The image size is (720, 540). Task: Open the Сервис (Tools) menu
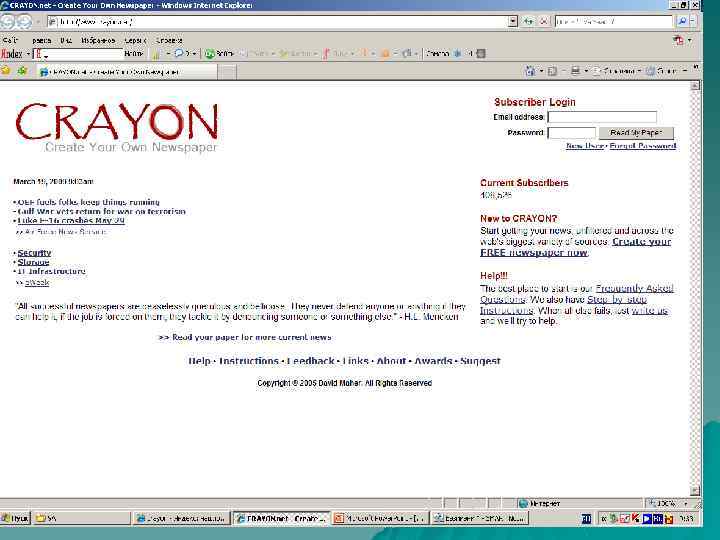click(135, 40)
